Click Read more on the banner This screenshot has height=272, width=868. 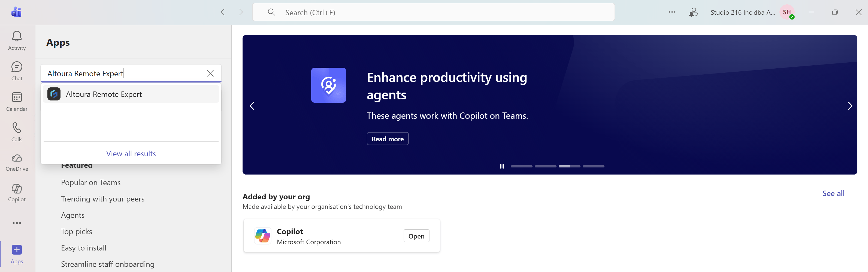pyautogui.click(x=388, y=139)
